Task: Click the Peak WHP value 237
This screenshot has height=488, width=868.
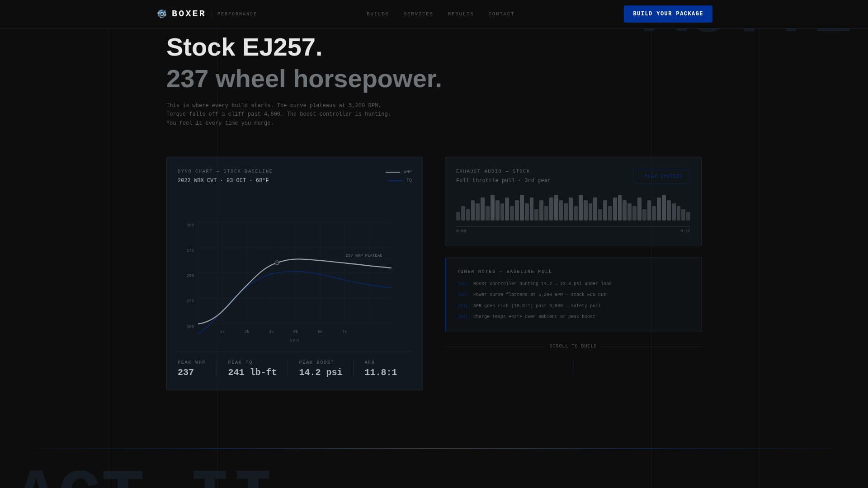Action: pos(186,372)
